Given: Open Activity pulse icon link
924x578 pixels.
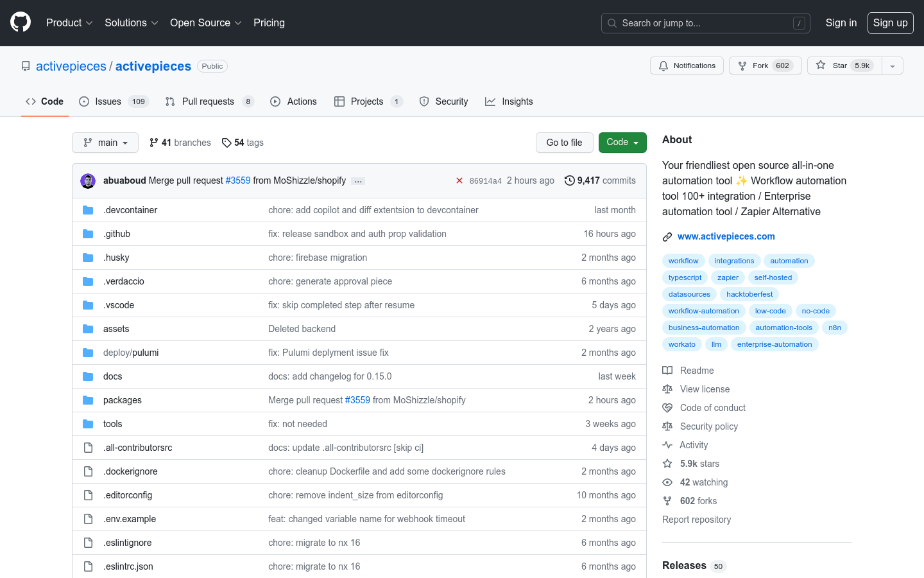Looking at the screenshot, I should pyautogui.click(x=667, y=445).
